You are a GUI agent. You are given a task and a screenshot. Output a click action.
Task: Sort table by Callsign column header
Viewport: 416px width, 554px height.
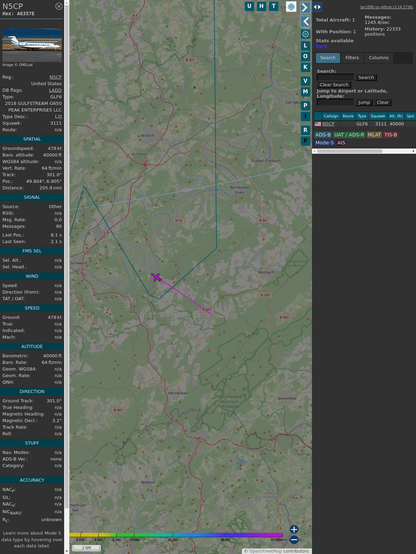pyautogui.click(x=331, y=116)
